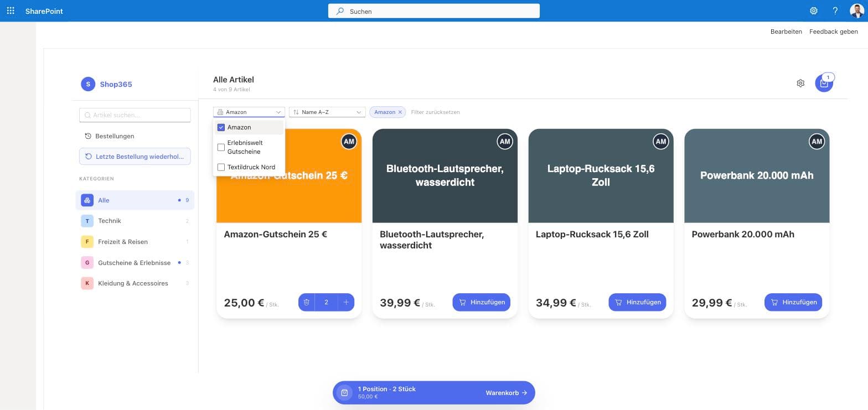868x410 pixels.
Task: Click the Freizeit & Reisen F icon
Action: point(87,242)
